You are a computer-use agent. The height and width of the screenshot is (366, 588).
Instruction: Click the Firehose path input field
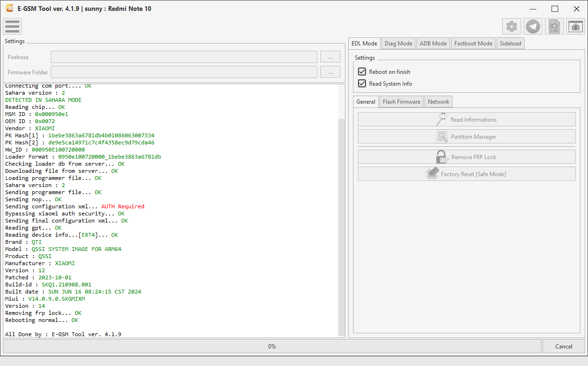[x=184, y=57]
